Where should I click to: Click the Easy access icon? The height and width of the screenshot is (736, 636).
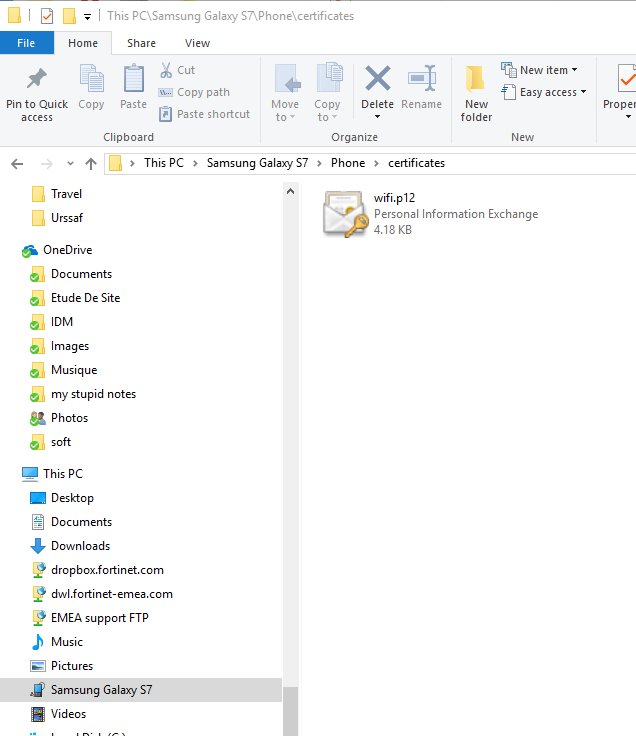(509, 92)
